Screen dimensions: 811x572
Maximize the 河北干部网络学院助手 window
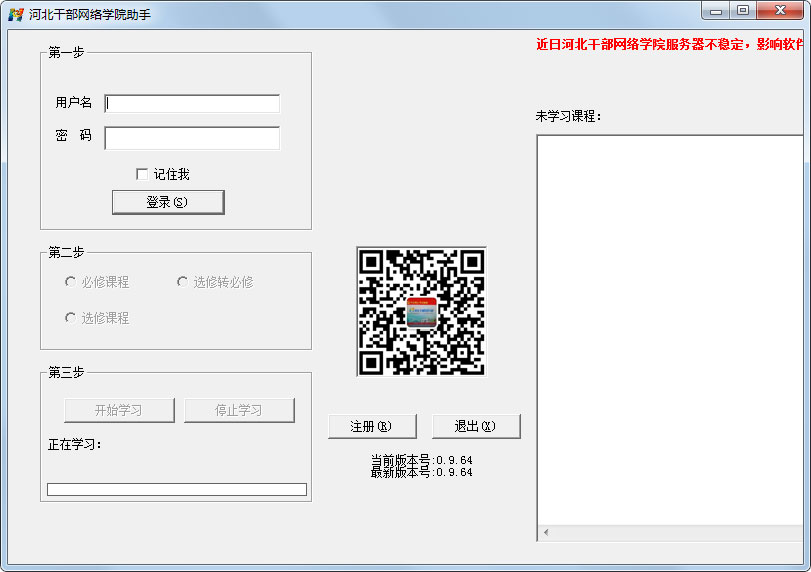coord(743,11)
